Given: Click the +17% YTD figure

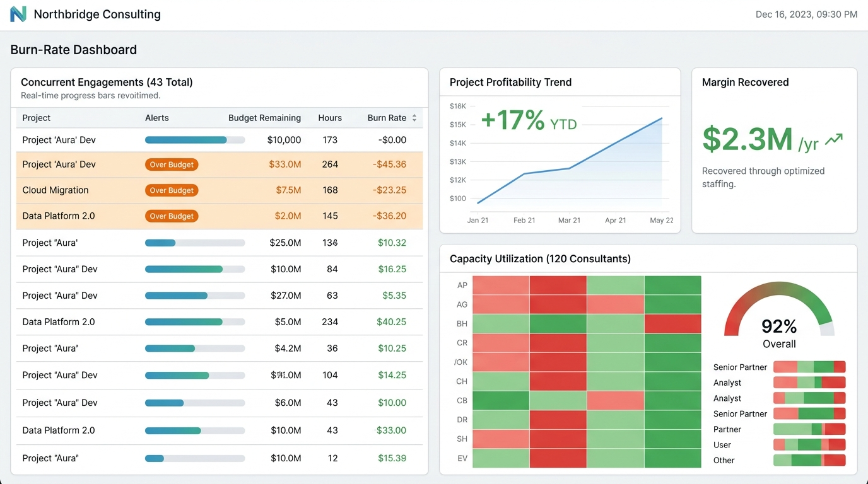Looking at the screenshot, I should 529,120.
